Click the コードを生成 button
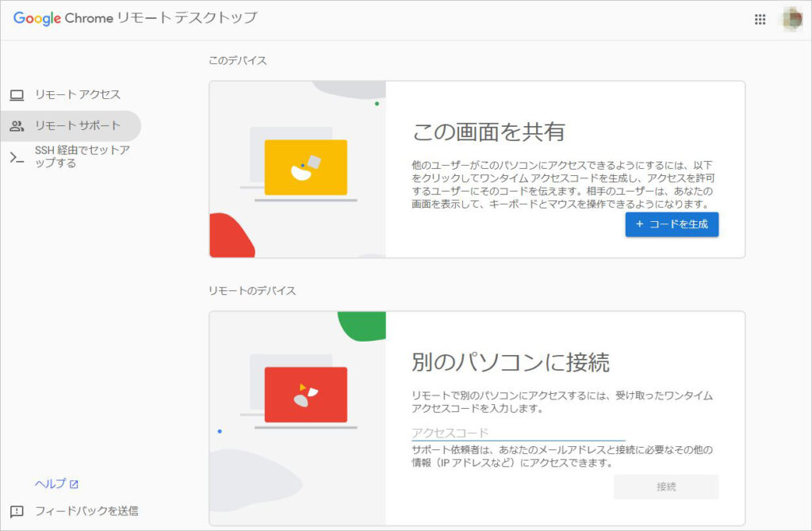The width and height of the screenshot is (812, 531). (672, 224)
